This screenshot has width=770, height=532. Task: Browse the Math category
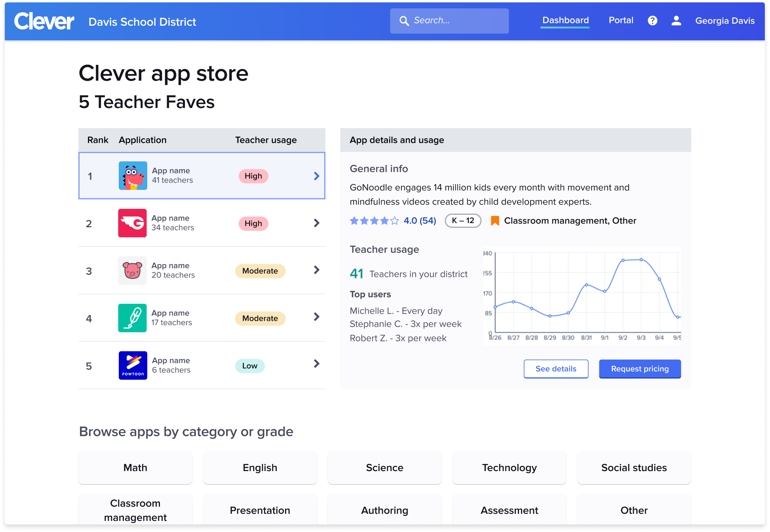(x=135, y=468)
